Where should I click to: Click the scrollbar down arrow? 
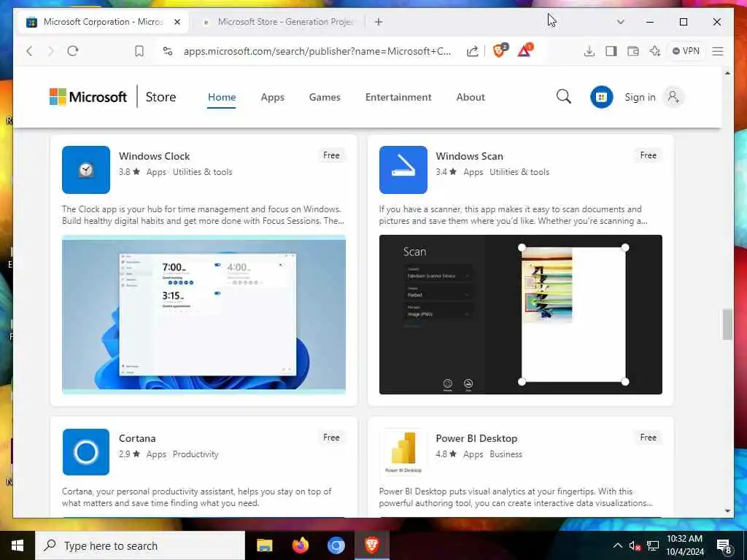[727, 511]
